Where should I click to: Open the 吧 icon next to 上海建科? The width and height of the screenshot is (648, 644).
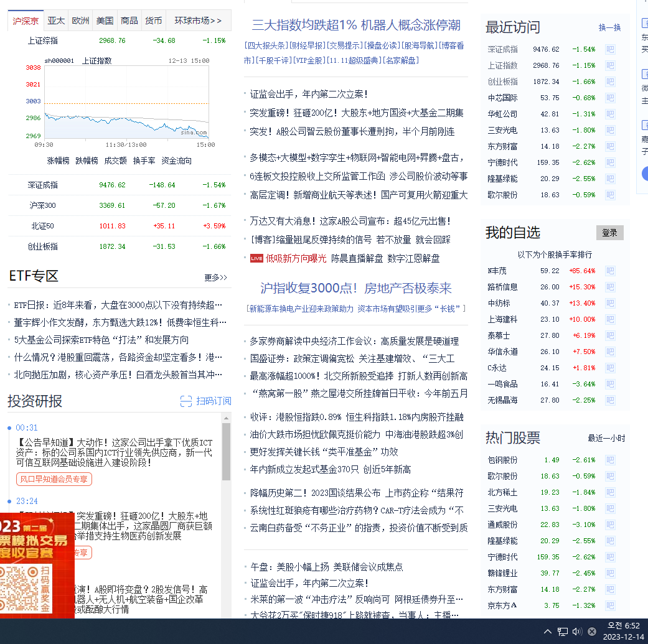pyautogui.click(x=610, y=319)
